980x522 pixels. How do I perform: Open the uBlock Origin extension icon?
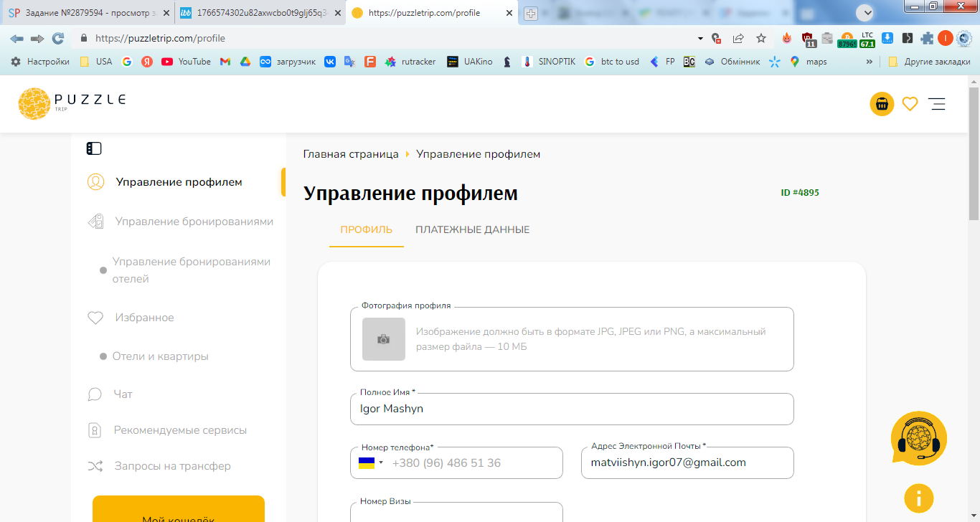(x=807, y=39)
